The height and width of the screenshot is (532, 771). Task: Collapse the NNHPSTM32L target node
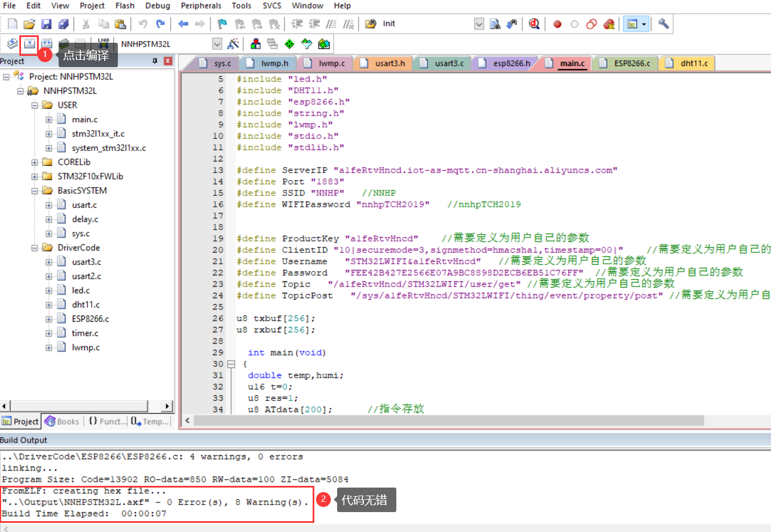pos(20,91)
